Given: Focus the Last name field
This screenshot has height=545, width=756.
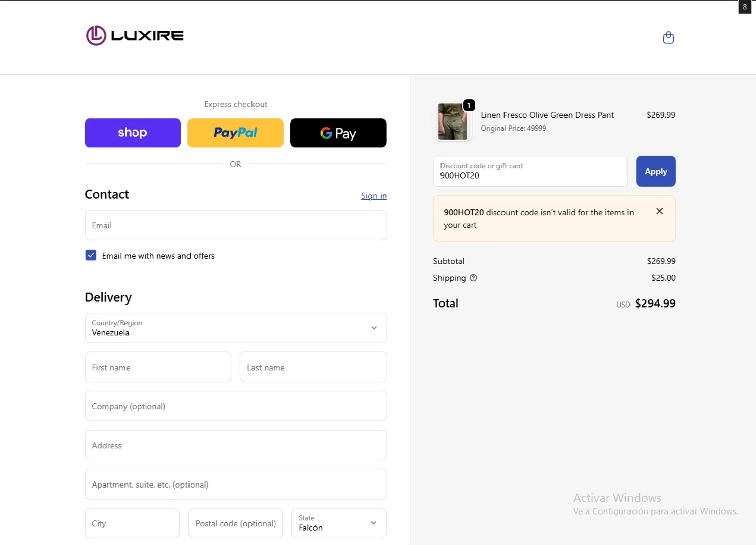Looking at the screenshot, I should 313,367.
